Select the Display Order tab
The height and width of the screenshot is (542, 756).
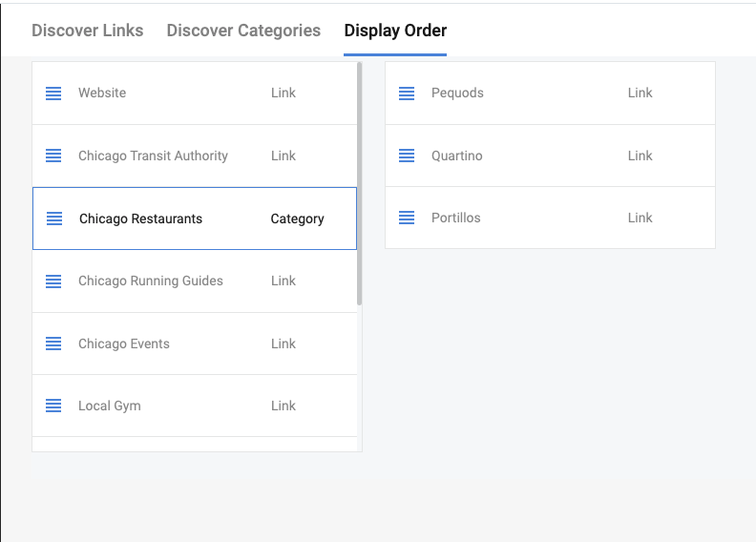click(395, 31)
